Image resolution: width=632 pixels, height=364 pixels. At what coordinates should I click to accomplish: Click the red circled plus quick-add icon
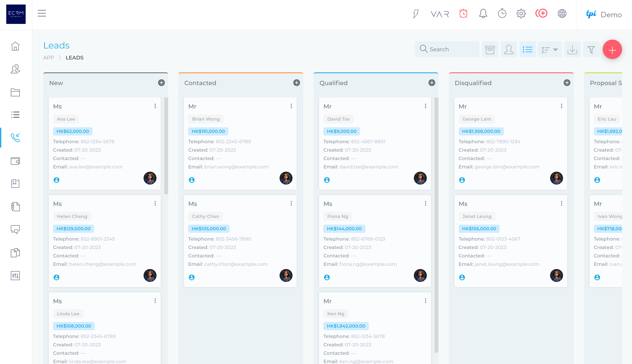(x=541, y=14)
